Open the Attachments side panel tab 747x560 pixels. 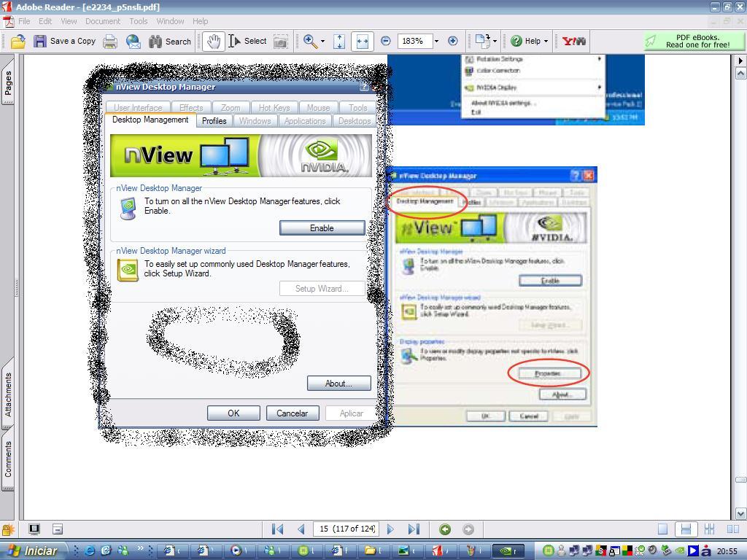8,395
